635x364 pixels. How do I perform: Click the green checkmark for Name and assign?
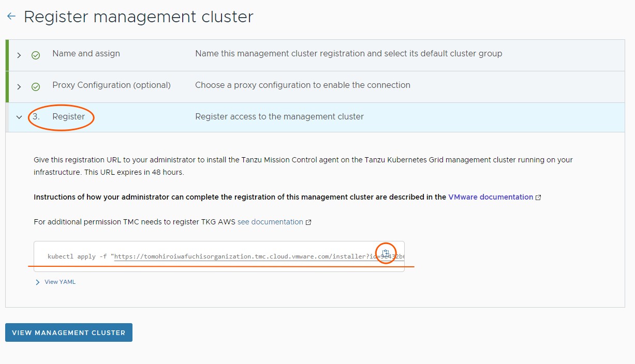point(36,55)
